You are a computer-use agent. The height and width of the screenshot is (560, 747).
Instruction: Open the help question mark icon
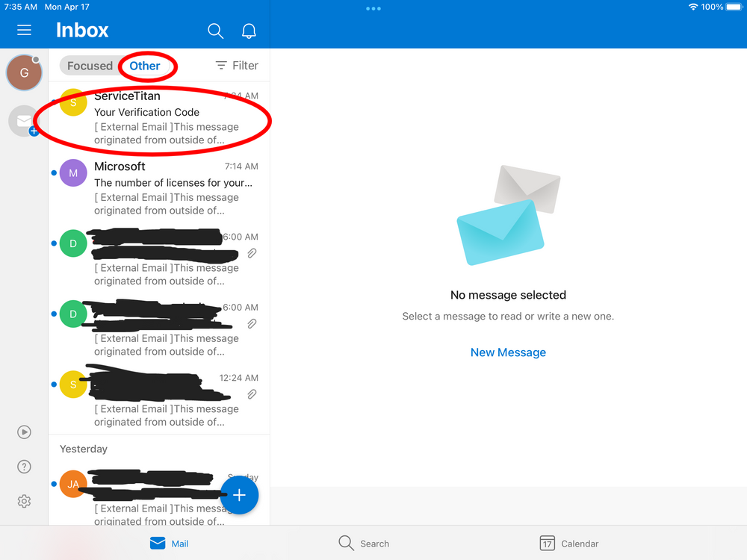24,467
